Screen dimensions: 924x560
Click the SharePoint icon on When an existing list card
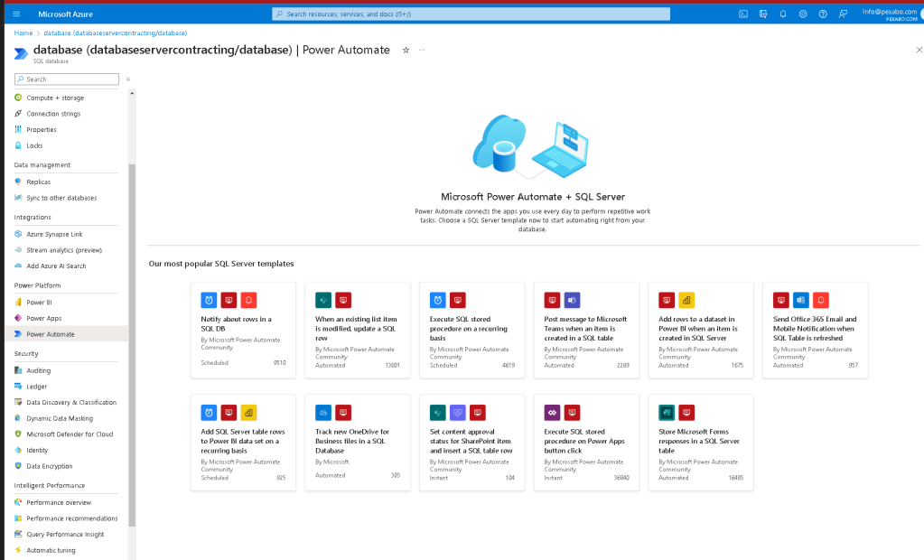(323, 300)
